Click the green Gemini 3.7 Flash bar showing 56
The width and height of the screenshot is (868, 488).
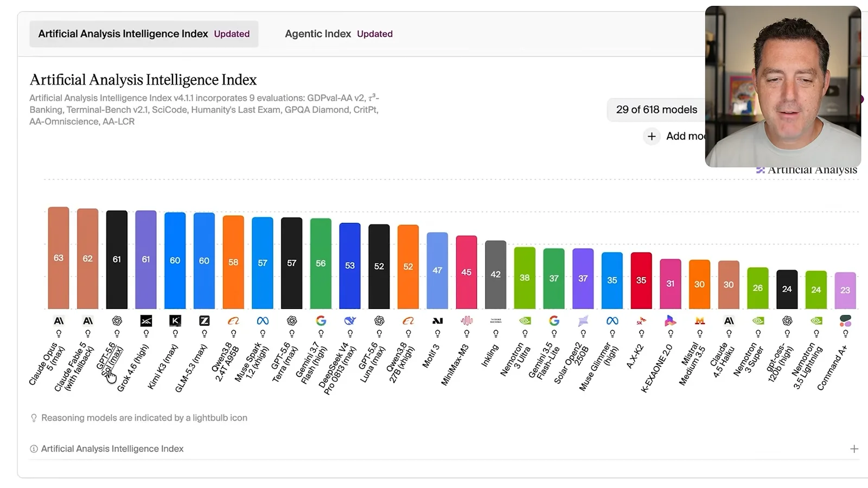[321, 264]
